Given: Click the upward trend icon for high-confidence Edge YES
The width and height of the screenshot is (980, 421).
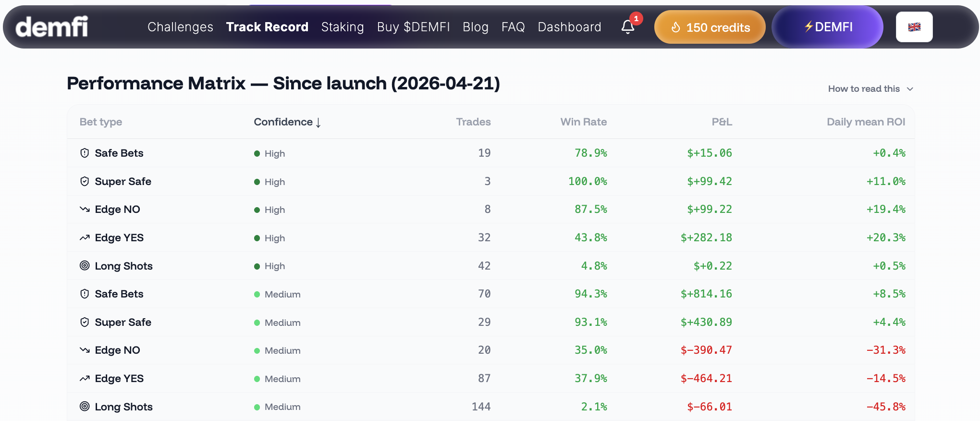Looking at the screenshot, I should coord(85,237).
